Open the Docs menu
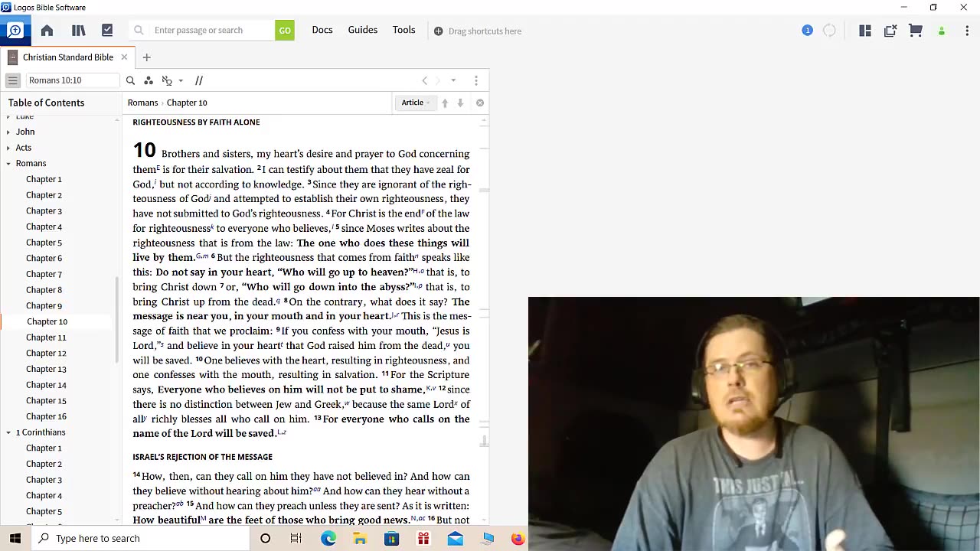This screenshot has height=551, width=980. click(322, 30)
